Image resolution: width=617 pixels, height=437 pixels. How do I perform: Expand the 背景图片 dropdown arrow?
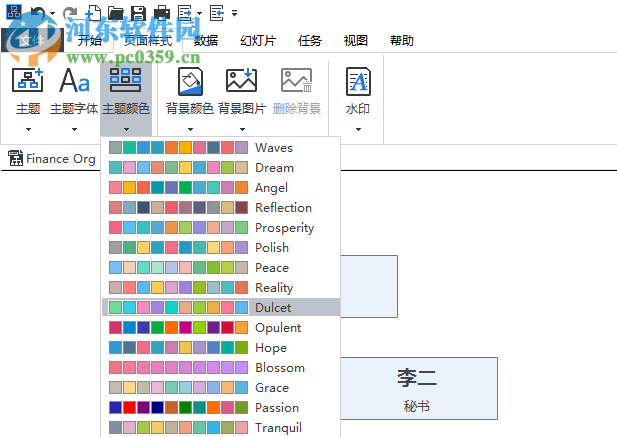point(242,129)
